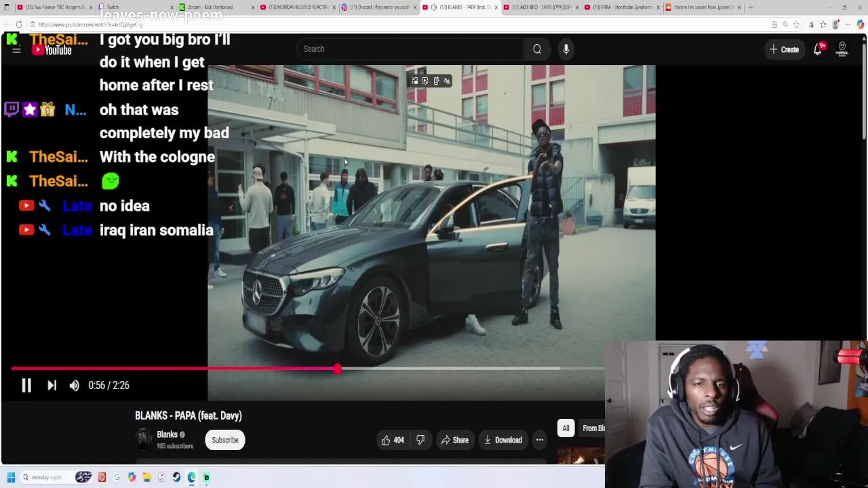
Task: Share the BLANKS - PAPA video
Action: click(454, 440)
